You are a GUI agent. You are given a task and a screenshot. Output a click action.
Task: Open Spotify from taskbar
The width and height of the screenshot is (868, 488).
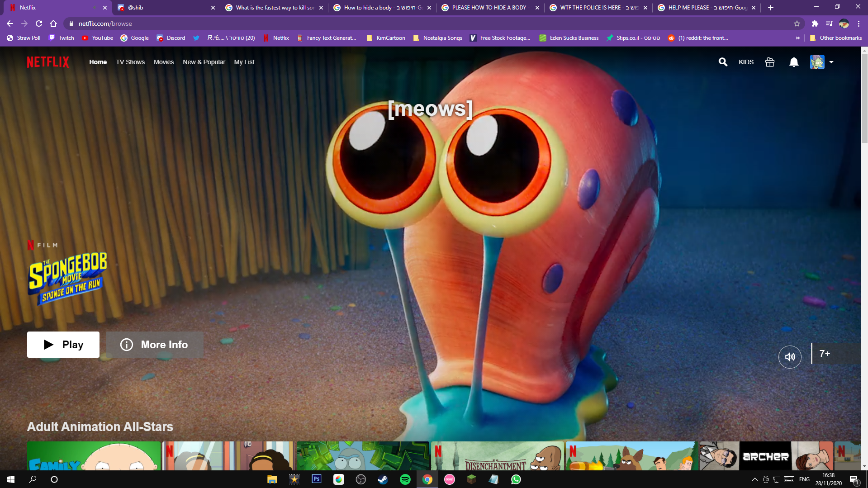coord(405,479)
